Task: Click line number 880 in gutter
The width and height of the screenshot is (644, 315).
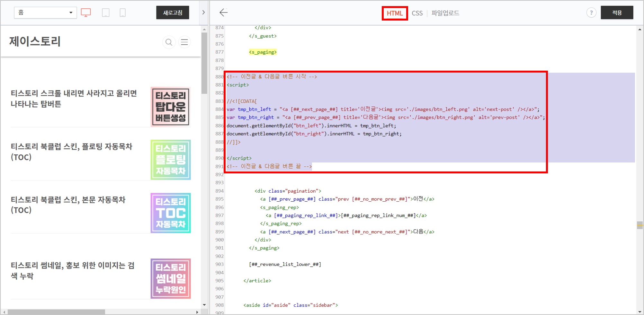Action: [219, 77]
